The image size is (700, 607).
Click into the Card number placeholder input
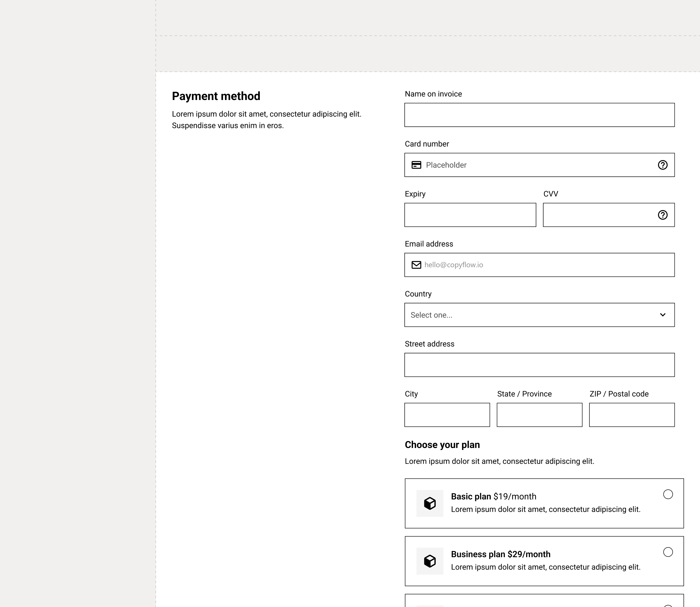(539, 165)
